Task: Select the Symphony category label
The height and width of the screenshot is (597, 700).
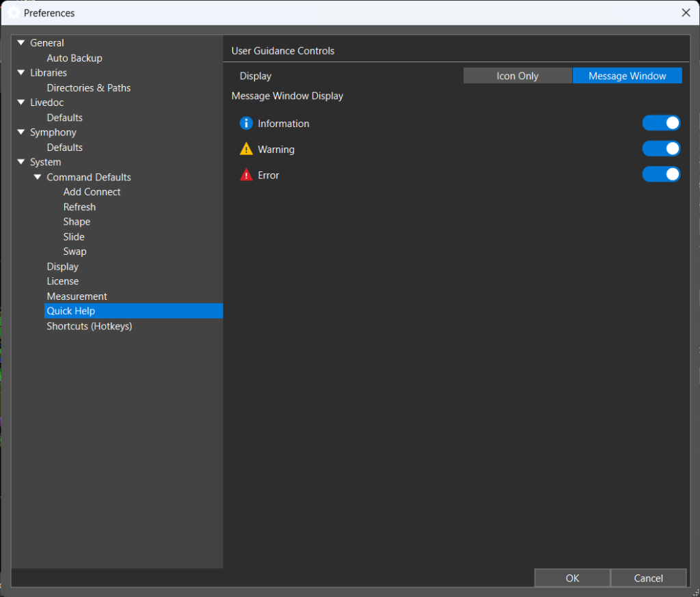Action: pos(53,133)
